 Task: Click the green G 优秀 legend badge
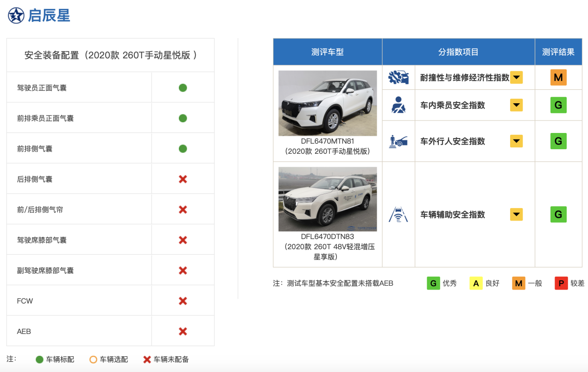(x=433, y=283)
